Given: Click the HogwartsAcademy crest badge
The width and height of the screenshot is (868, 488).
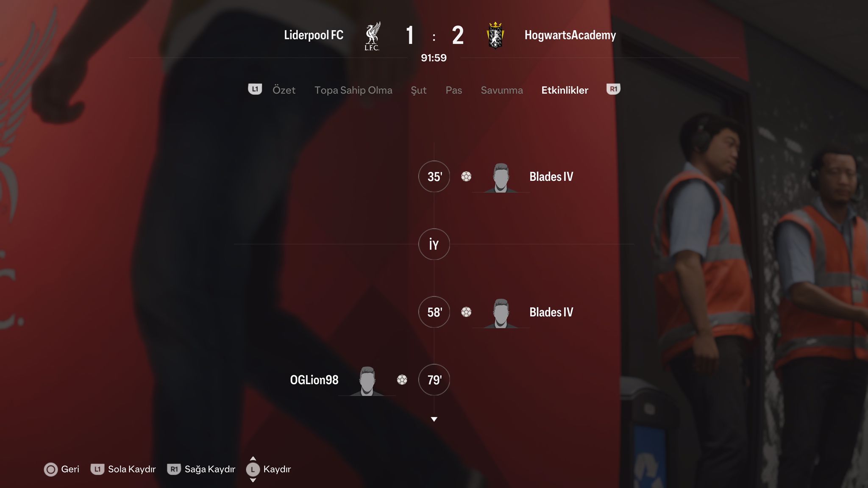Looking at the screenshot, I should pos(495,35).
